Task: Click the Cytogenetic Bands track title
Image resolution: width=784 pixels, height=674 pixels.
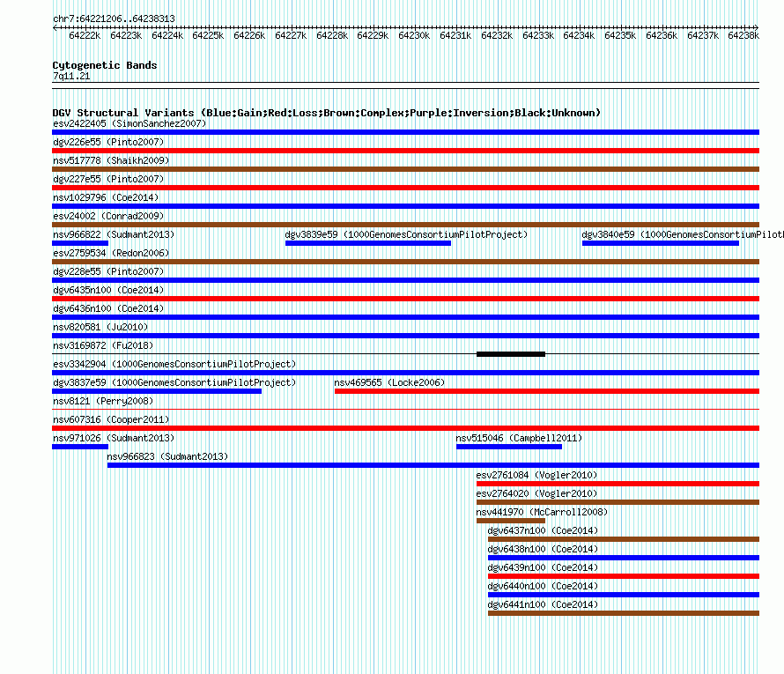Action: coord(105,65)
